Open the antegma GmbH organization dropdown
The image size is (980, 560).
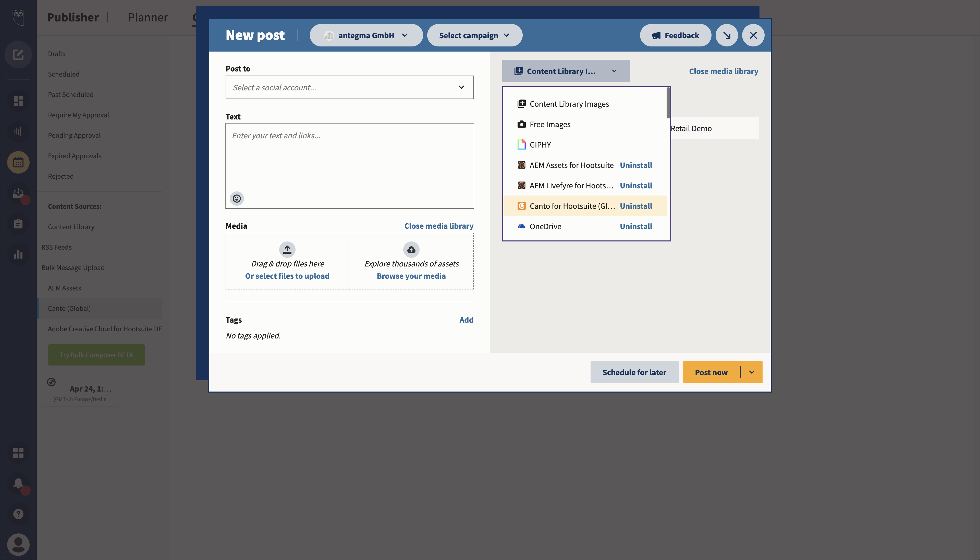pos(366,35)
